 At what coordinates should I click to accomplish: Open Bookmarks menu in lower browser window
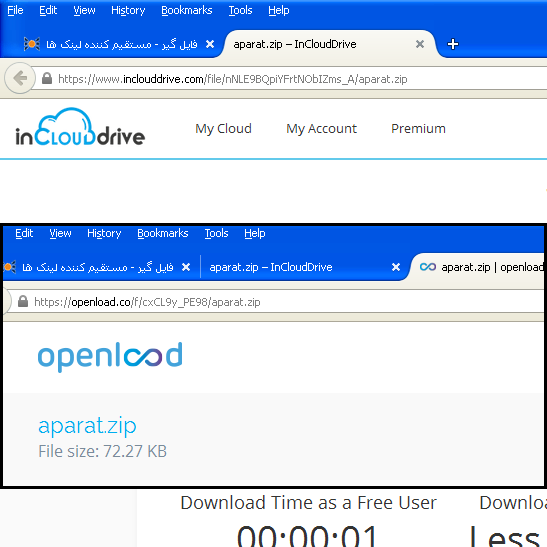(x=163, y=233)
